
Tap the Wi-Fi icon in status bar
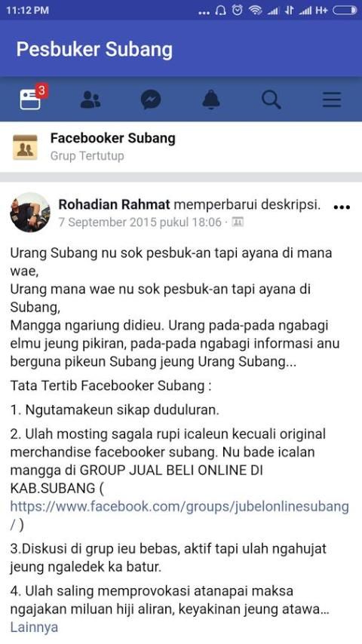click(255, 11)
